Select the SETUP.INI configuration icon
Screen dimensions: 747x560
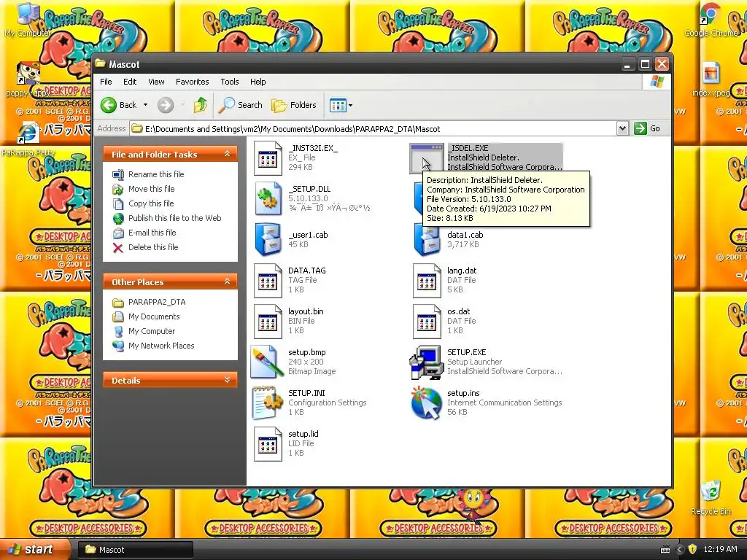point(268,402)
